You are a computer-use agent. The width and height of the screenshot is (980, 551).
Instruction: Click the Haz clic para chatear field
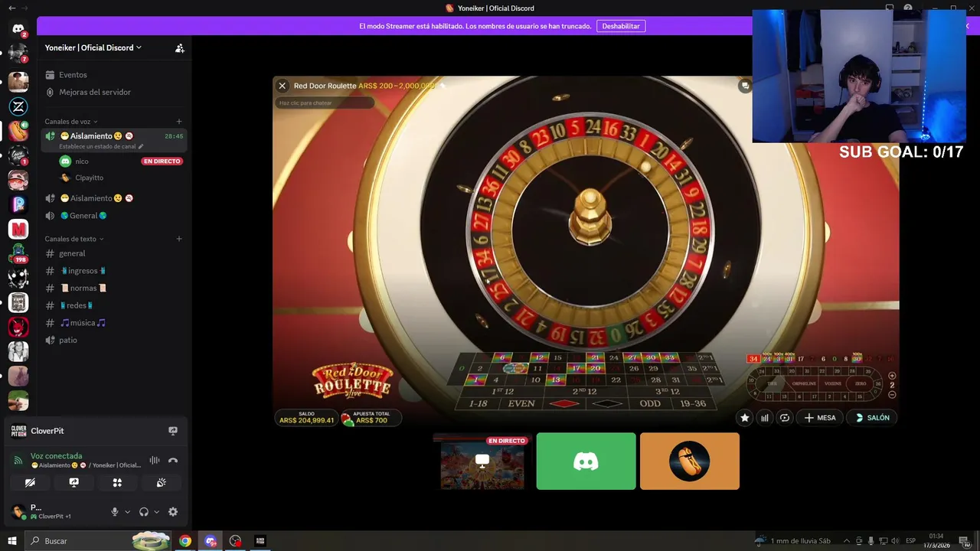325,103
